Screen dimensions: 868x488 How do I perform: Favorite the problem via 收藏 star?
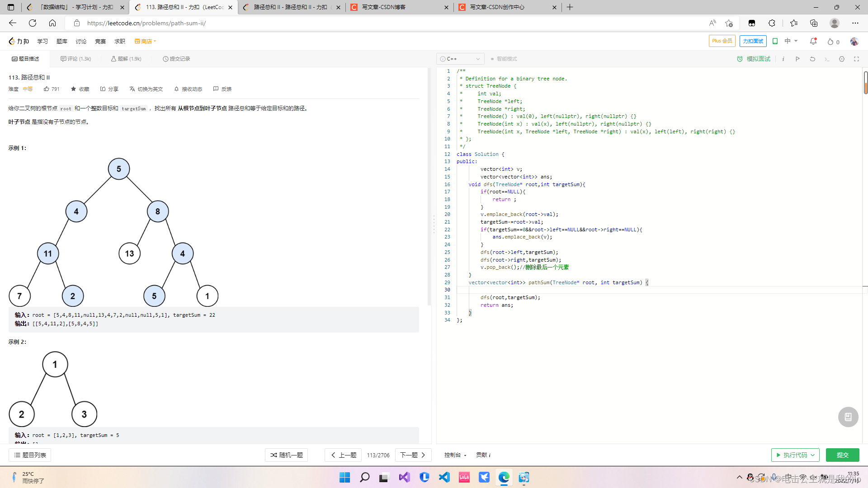pos(80,89)
